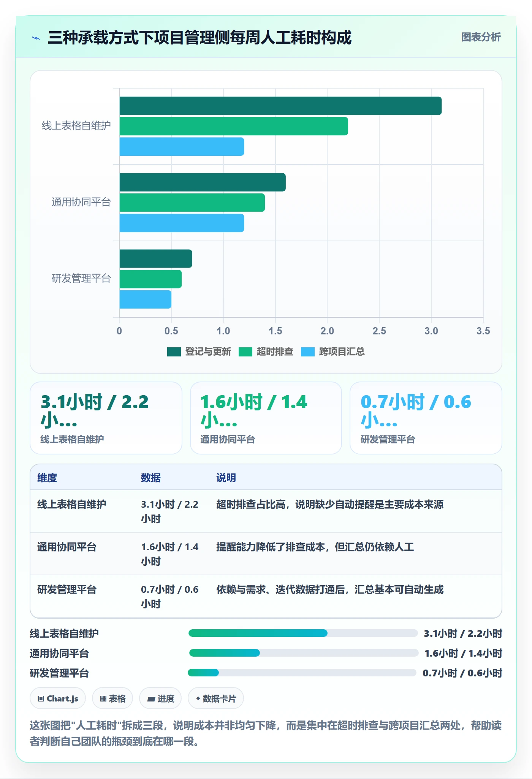
Task: Click the progress bar for 通用协同平台
Action: (304, 653)
